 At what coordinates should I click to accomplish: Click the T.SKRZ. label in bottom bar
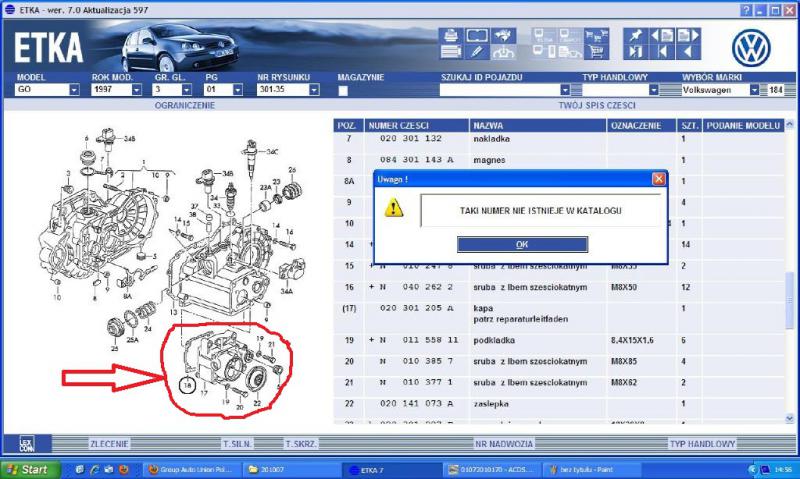(302, 444)
